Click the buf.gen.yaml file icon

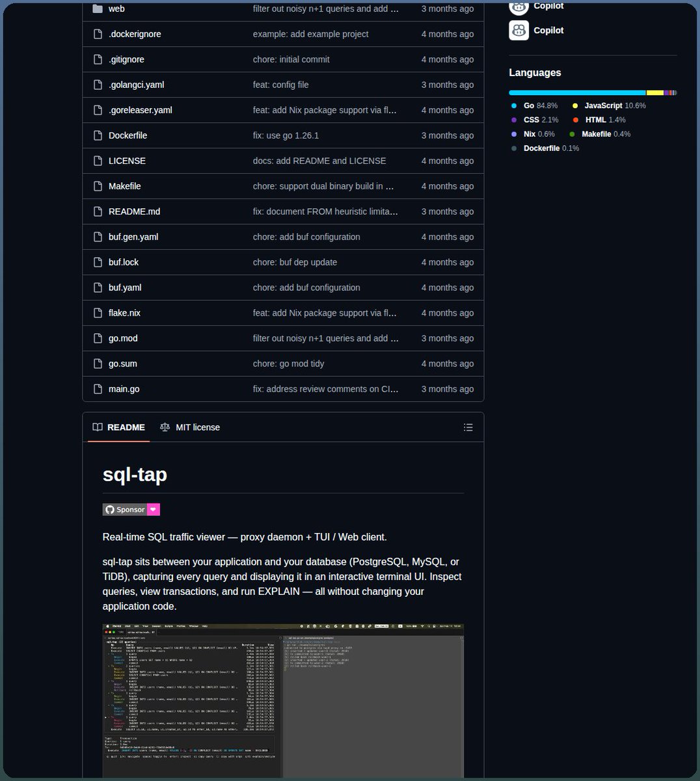[x=98, y=237]
